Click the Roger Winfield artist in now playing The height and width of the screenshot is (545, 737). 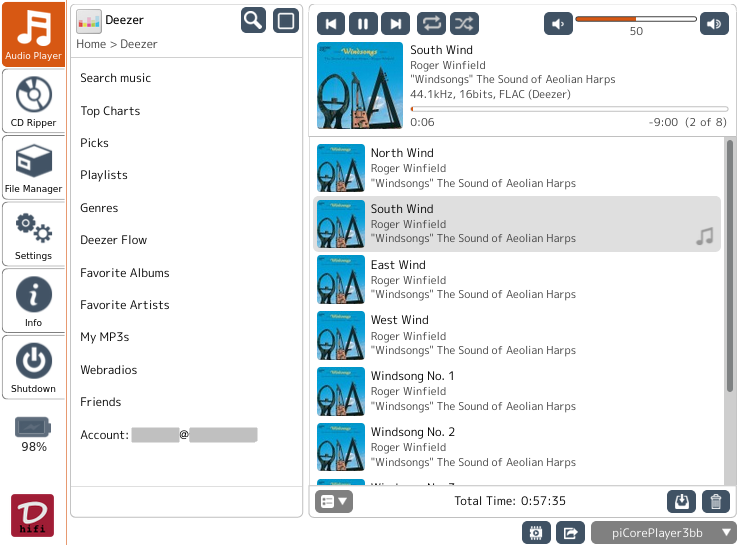448,65
